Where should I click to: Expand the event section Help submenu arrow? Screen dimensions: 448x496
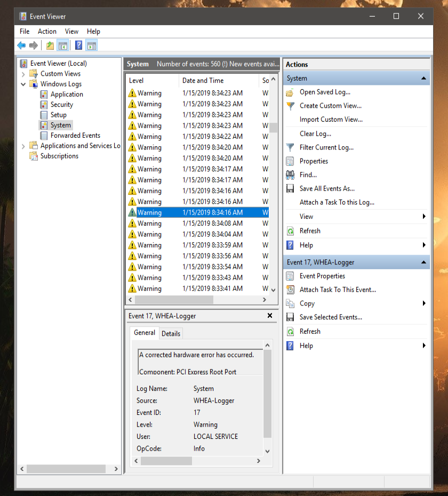pos(424,345)
